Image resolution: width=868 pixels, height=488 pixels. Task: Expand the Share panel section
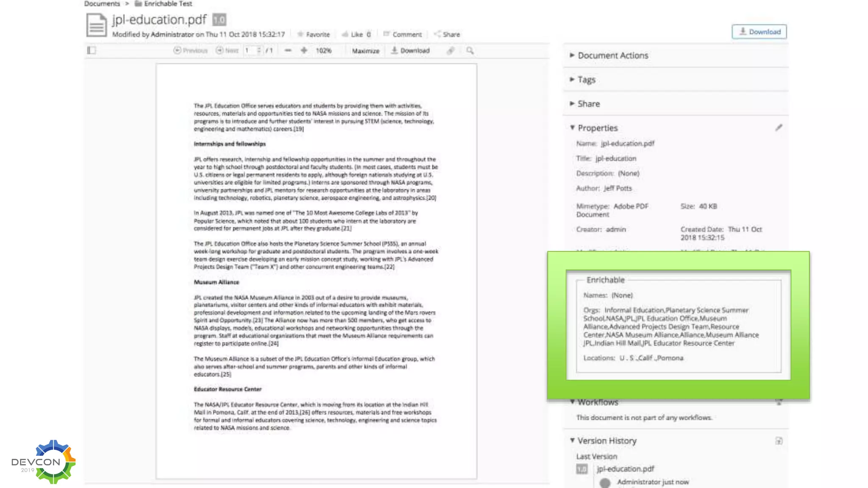588,104
